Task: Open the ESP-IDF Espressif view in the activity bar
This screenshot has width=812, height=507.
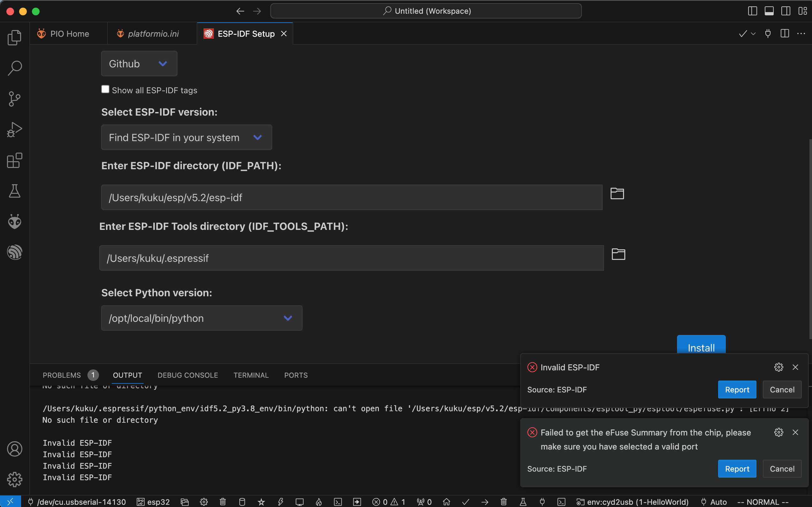Action: 14,252
